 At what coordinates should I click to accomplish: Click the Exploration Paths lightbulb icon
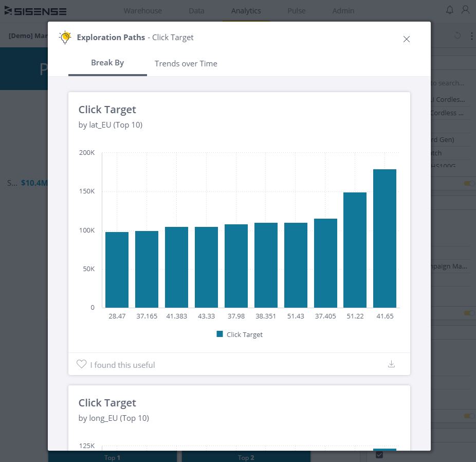[65, 38]
